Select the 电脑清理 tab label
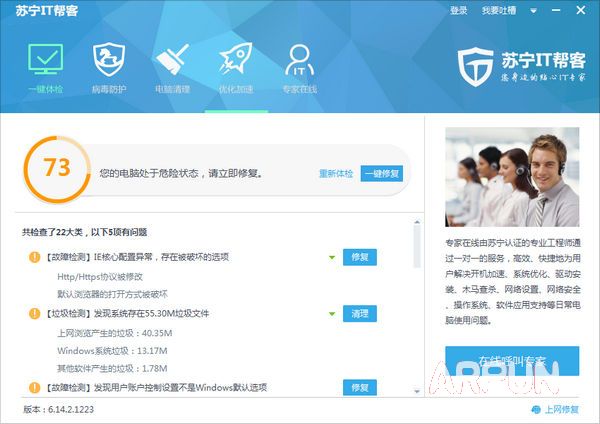The image size is (600, 424). pos(173,90)
